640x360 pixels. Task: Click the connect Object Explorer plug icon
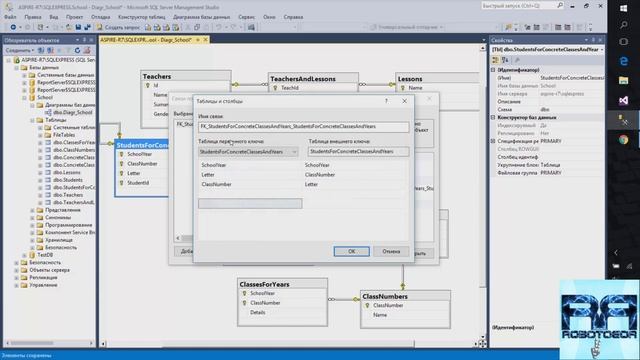pos(41,50)
